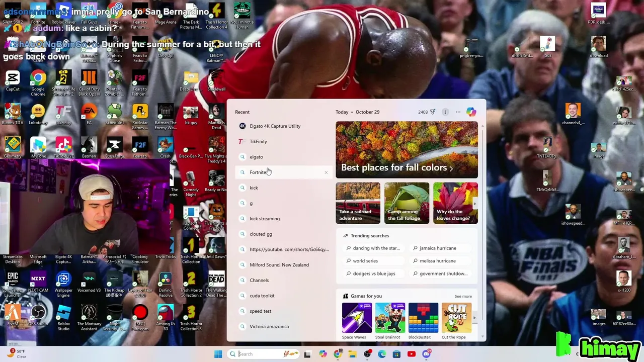Open Discord from the taskbar

(426, 354)
